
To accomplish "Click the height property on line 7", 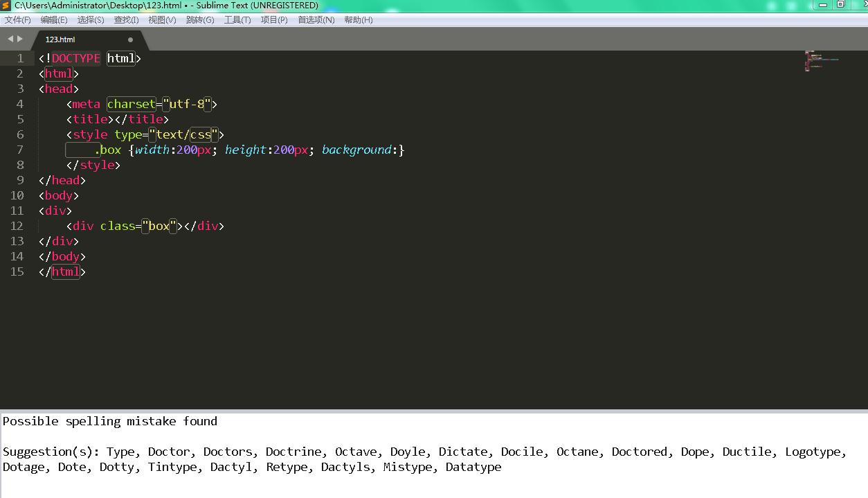I will pyautogui.click(x=246, y=150).
